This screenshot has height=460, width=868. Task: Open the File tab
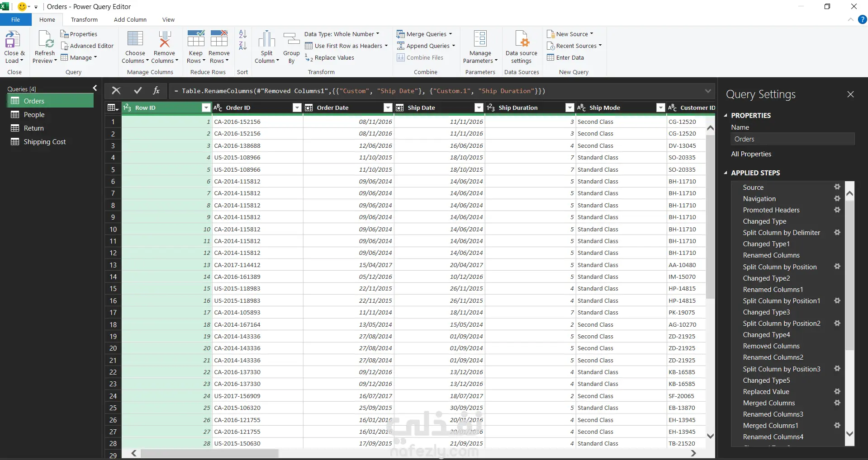tap(16, 19)
